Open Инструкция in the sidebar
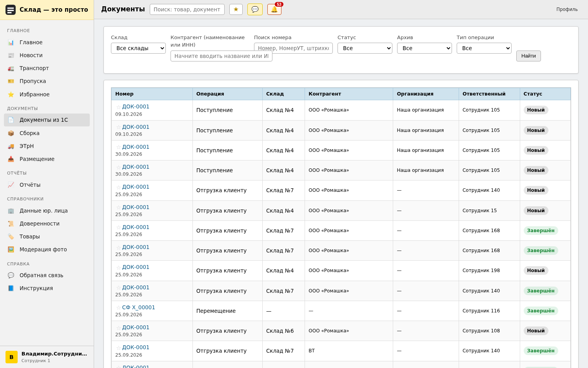588x368 pixels. (47, 288)
